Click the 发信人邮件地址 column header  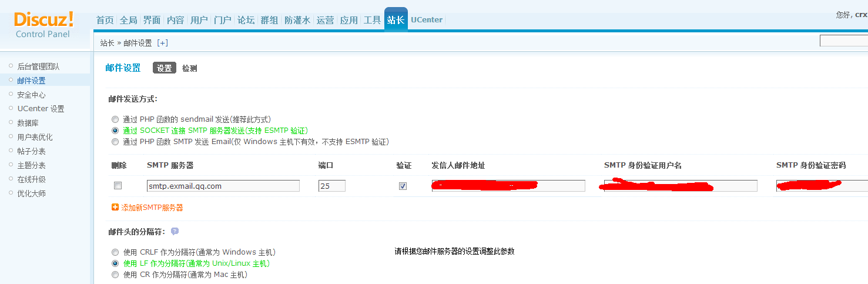pyautogui.click(x=458, y=166)
